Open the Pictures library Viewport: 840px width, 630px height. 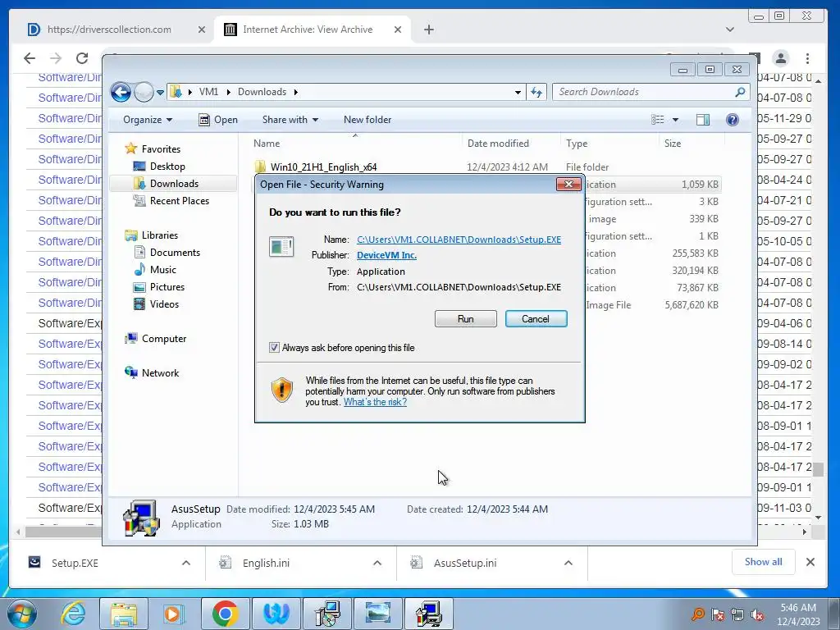coord(167,286)
